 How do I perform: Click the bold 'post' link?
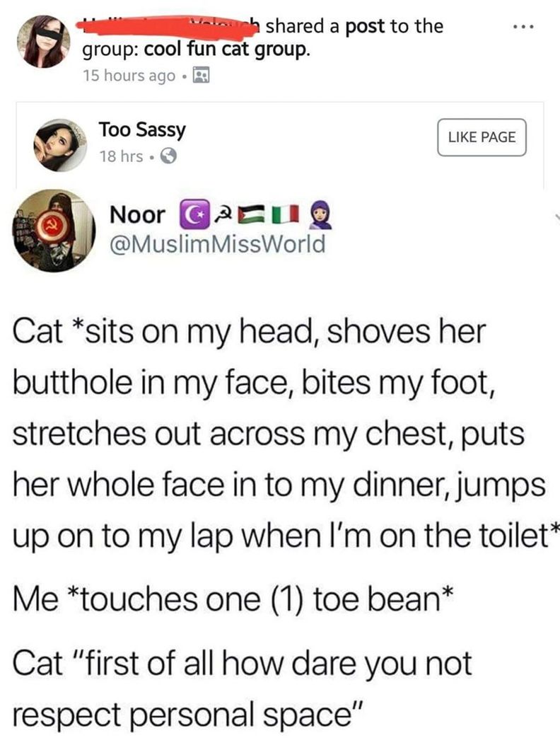click(365, 26)
